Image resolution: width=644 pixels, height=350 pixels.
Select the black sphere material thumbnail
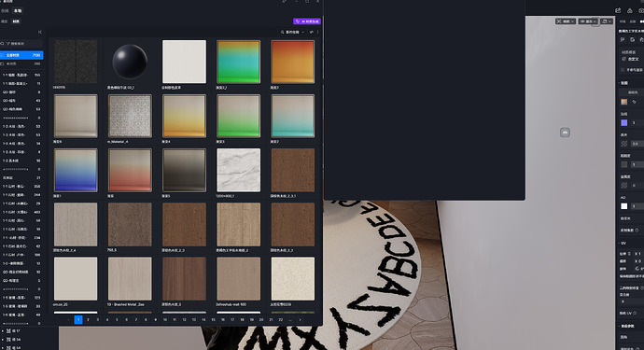click(x=130, y=62)
